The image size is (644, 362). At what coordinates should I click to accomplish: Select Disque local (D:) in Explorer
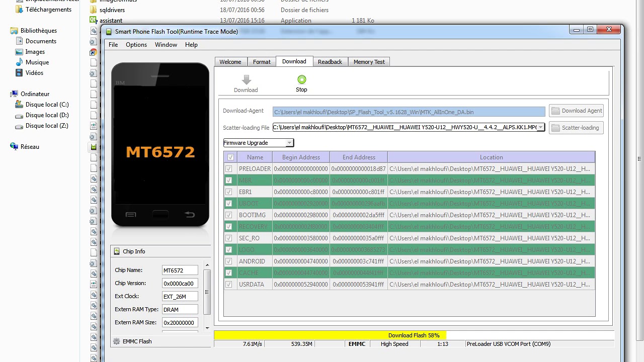click(47, 115)
